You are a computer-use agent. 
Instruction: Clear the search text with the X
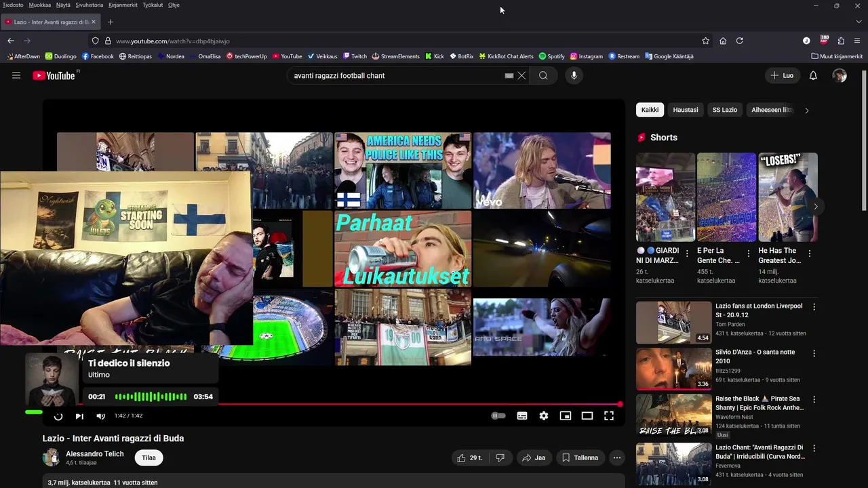[x=521, y=75]
